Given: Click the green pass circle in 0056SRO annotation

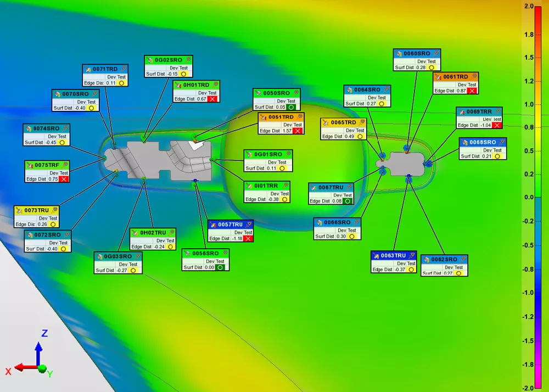Looking at the screenshot, I should (x=220, y=267).
